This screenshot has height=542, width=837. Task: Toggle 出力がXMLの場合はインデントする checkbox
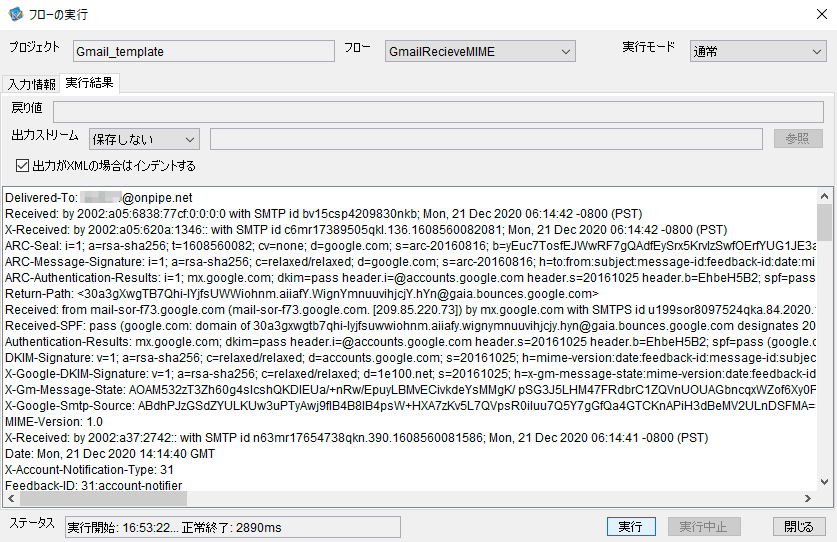point(22,166)
